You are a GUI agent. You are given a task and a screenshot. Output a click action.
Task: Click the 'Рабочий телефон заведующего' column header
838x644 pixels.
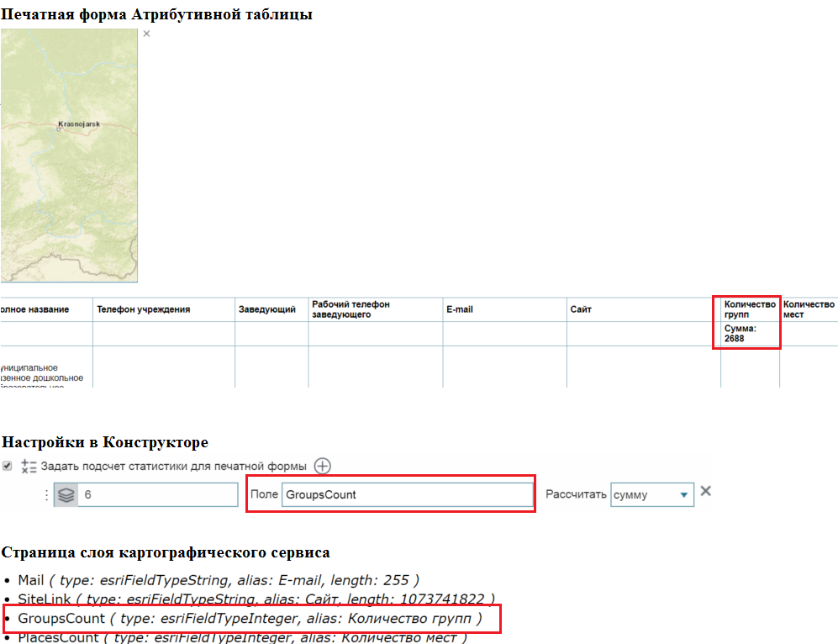point(350,309)
